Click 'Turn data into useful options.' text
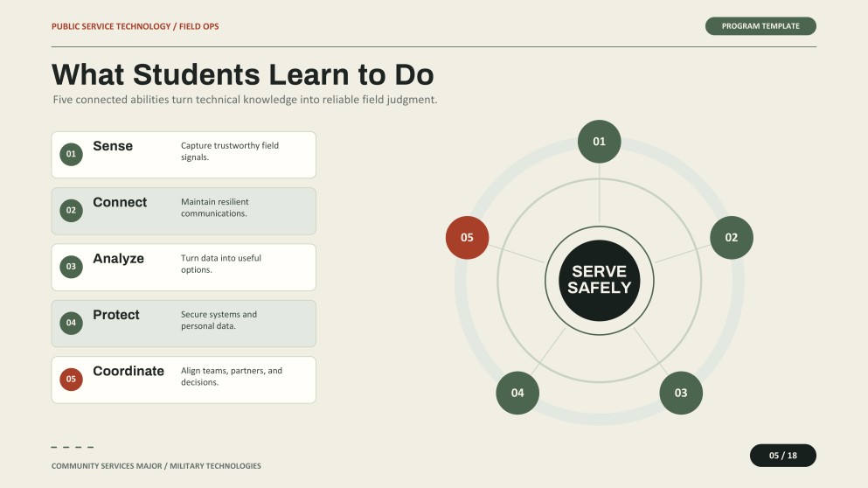868x488 pixels. tap(221, 263)
